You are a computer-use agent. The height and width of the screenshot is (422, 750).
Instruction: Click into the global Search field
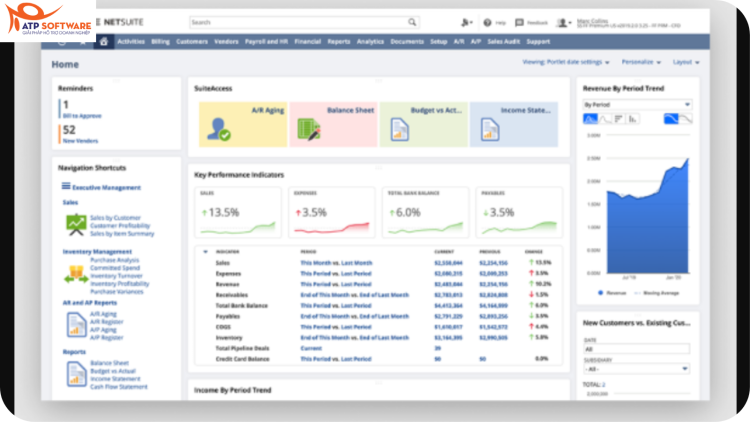(x=298, y=22)
